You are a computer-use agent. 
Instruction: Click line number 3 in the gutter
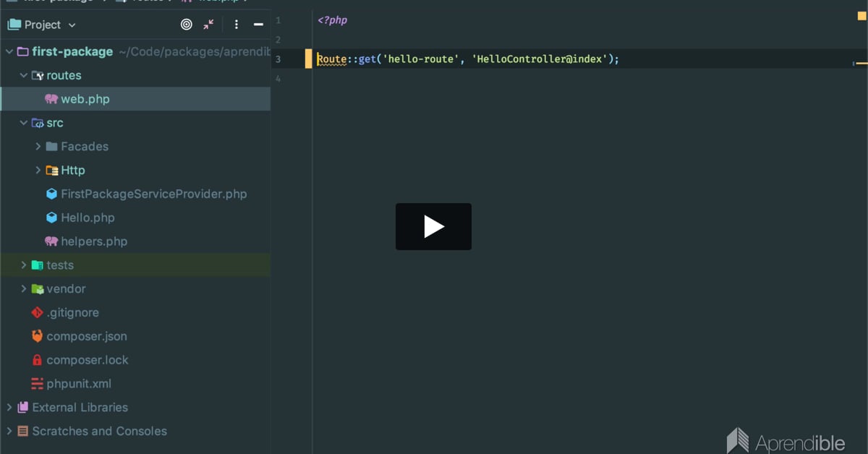278,59
